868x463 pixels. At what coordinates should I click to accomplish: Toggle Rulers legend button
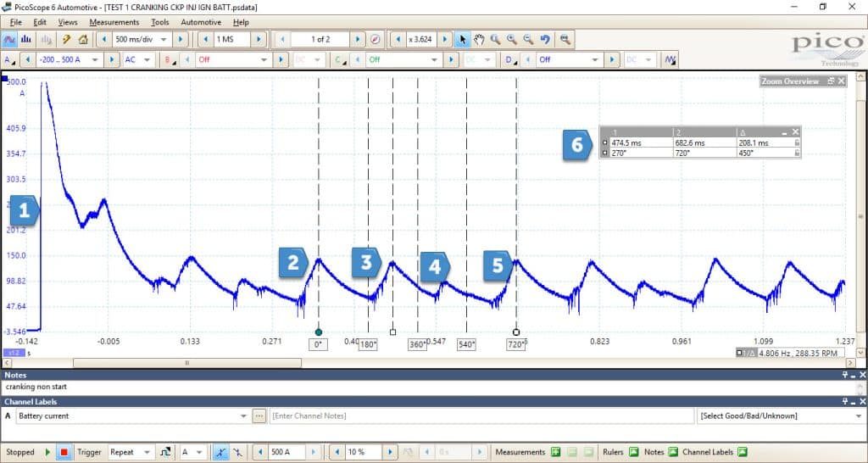coord(634,452)
